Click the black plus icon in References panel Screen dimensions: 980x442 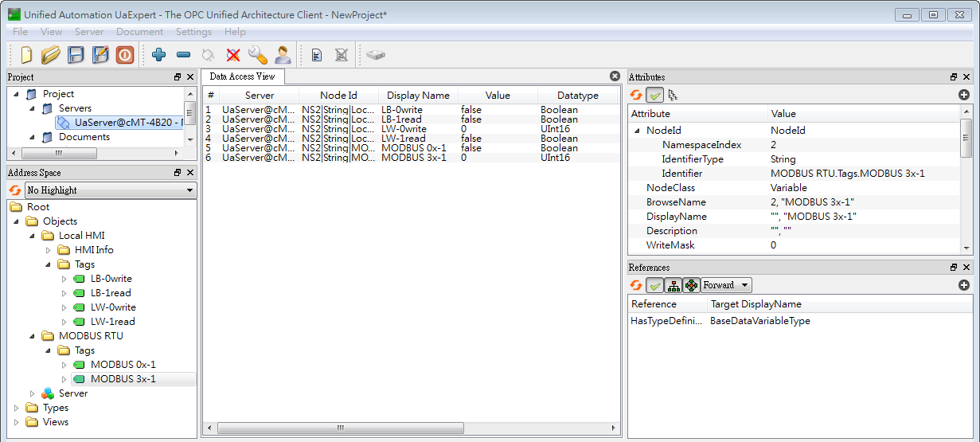point(964,285)
